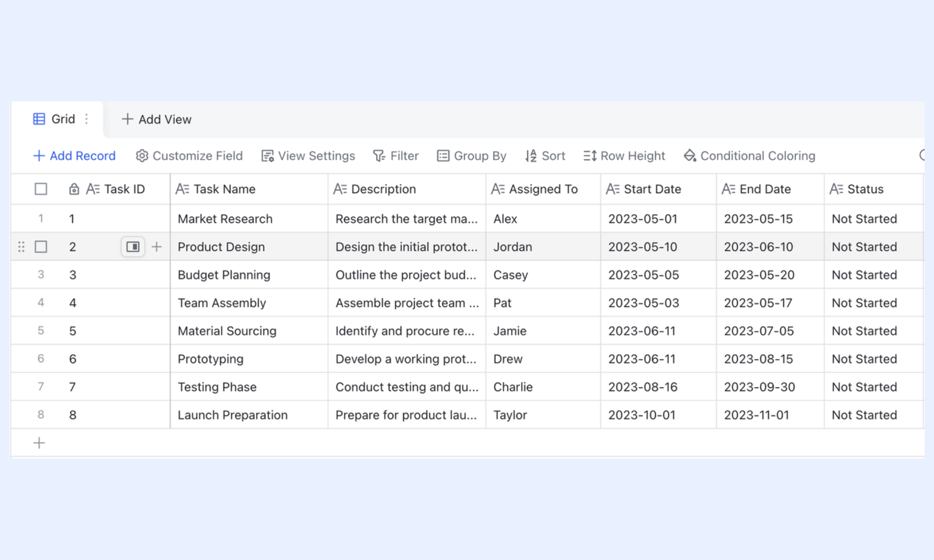Click the drag handle of row 2
The image size is (934, 560).
tap(21, 247)
